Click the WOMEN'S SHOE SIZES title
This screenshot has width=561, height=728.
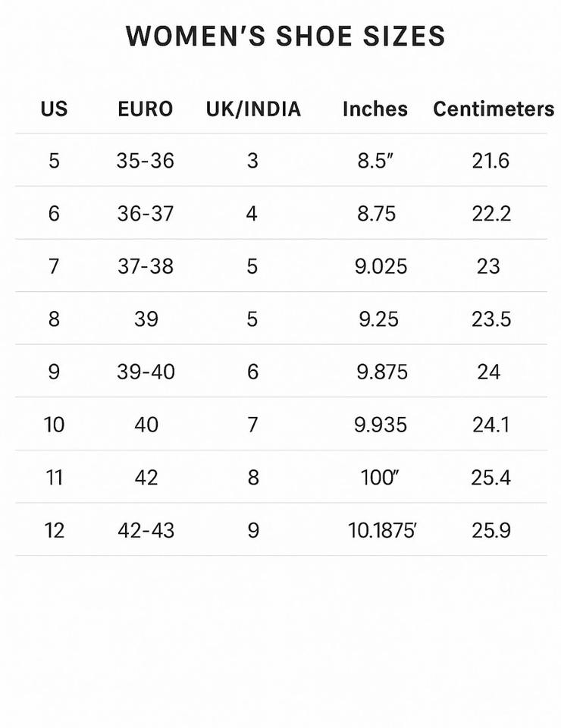[285, 36]
